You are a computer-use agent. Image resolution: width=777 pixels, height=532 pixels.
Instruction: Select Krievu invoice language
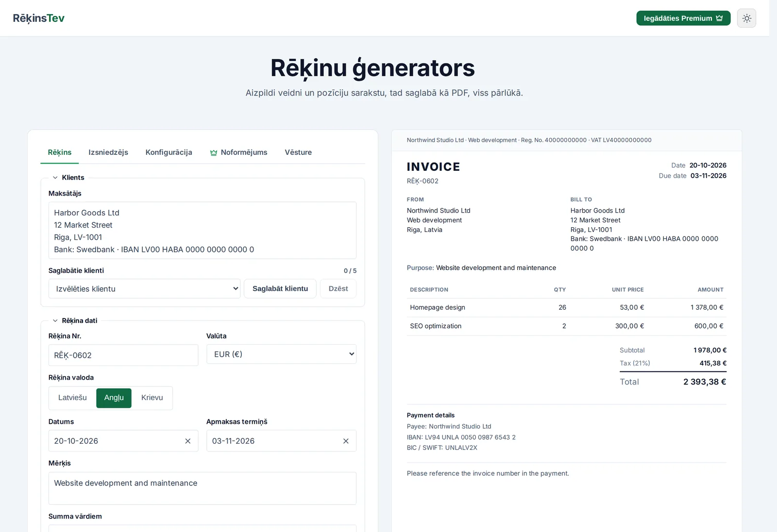(x=152, y=398)
